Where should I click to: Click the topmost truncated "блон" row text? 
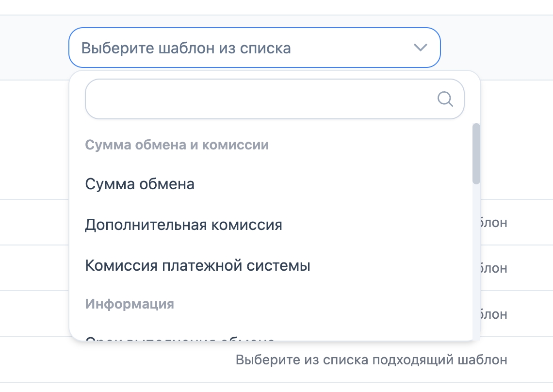click(x=494, y=223)
